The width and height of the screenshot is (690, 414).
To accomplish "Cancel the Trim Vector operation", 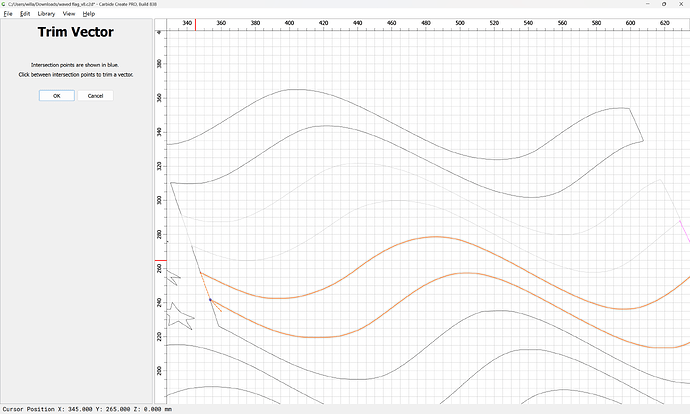I will coord(95,95).
